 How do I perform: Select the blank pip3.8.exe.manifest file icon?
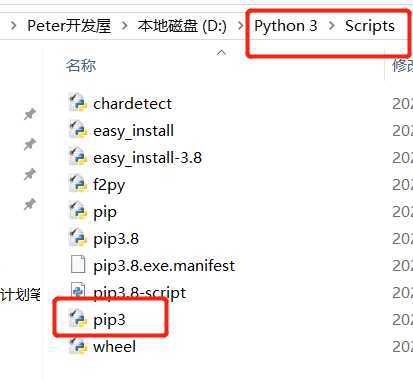[x=78, y=264]
